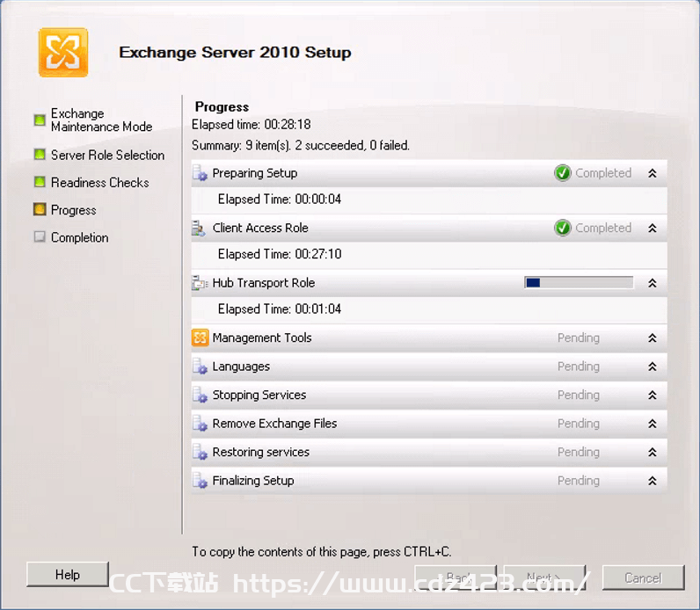Image resolution: width=700 pixels, height=610 pixels.
Task: Click the Restoring services row title
Action: coord(260,452)
